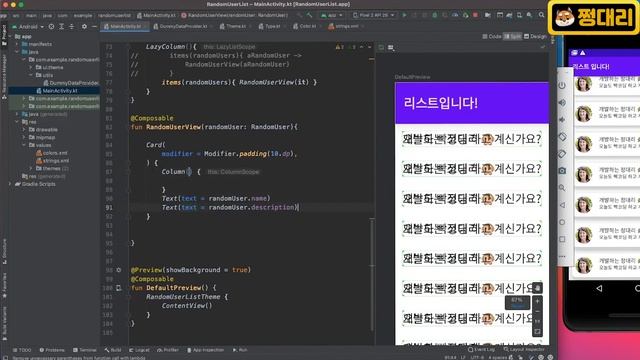Open the Profiler tool window
The image size is (640, 360).
coord(168,350)
